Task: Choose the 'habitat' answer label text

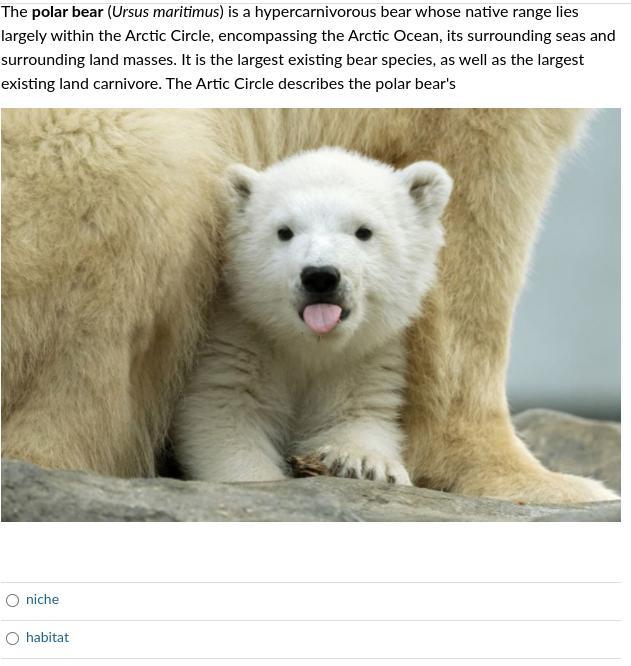Action: pos(47,638)
